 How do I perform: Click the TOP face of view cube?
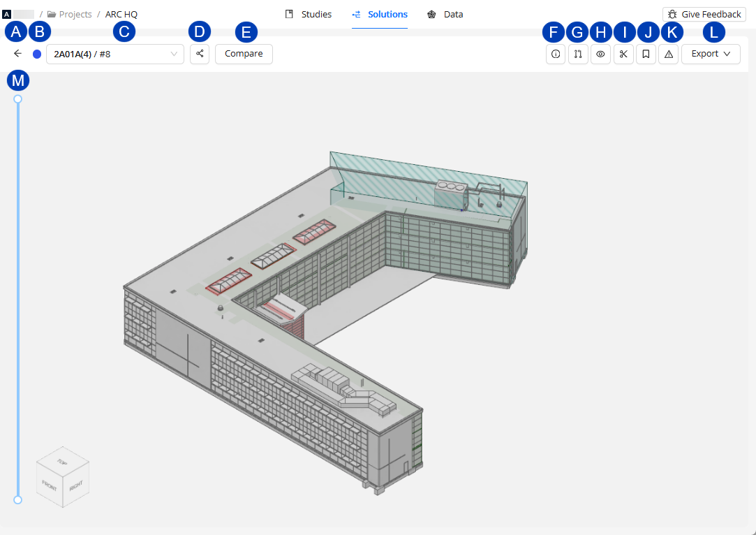pyautogui.click(x=63, y=462)
